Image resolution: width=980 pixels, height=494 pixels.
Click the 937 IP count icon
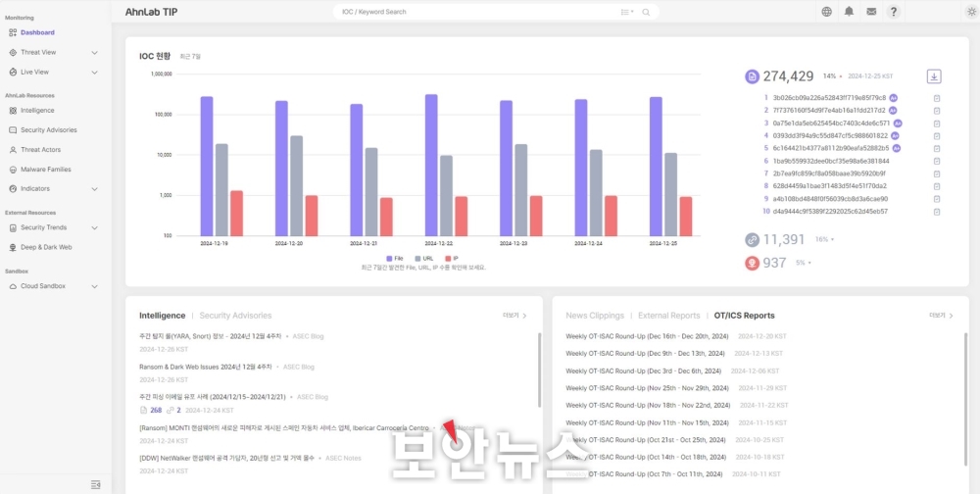[x=752, y=264]
